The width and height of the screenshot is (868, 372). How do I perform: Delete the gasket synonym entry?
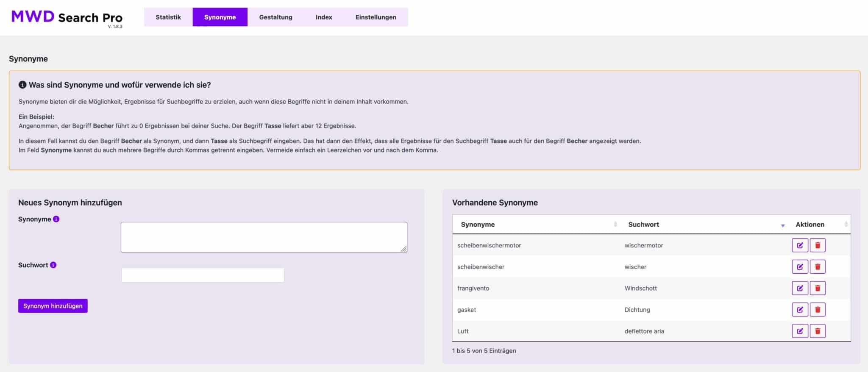pos(818,310)
